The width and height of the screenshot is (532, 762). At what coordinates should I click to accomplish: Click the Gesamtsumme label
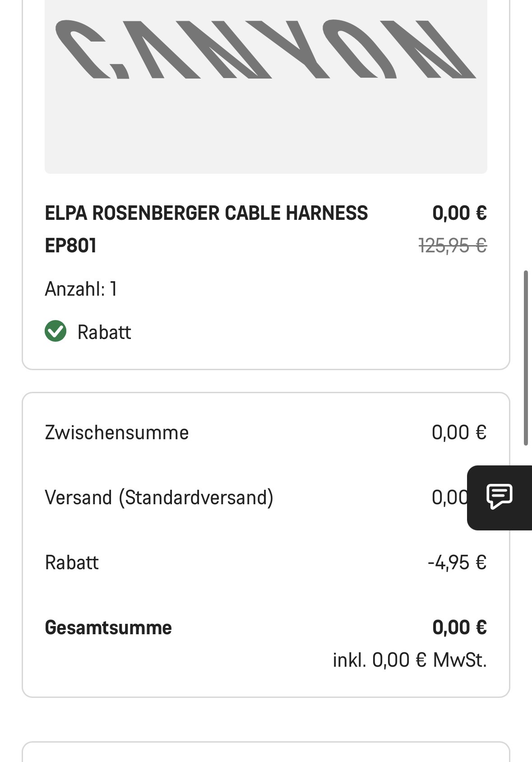pyautogui.click(x=108, y=627)
